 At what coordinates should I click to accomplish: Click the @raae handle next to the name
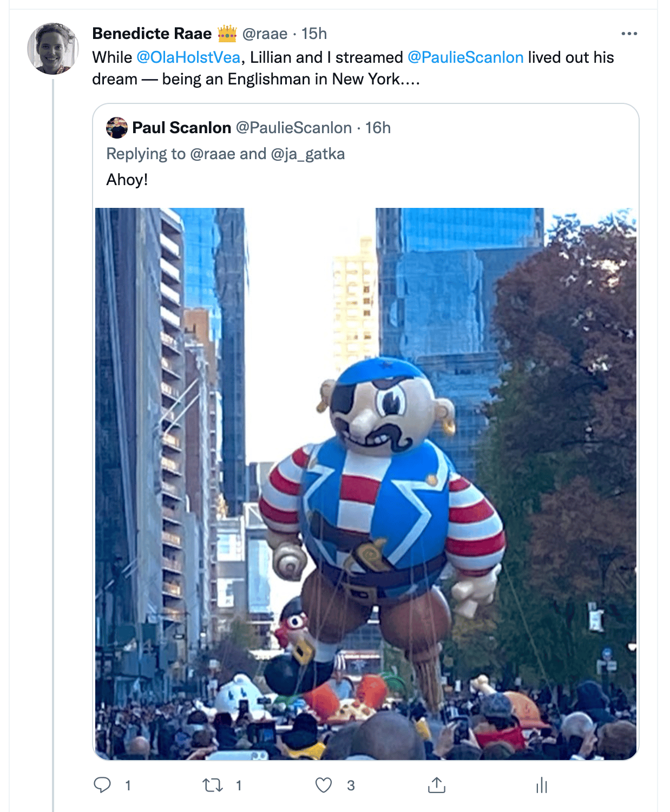265,34
